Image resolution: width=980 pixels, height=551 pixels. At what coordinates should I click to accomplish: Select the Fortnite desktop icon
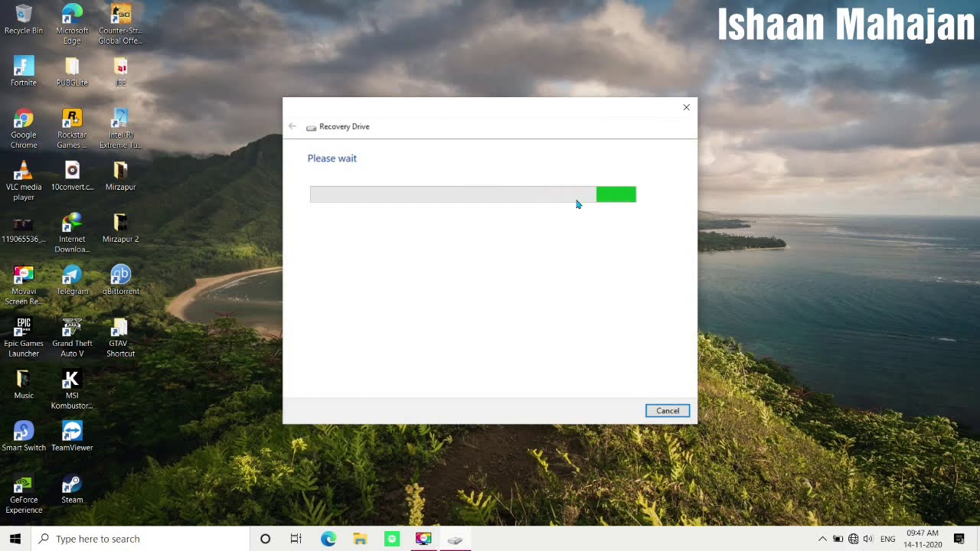(24, 71)
